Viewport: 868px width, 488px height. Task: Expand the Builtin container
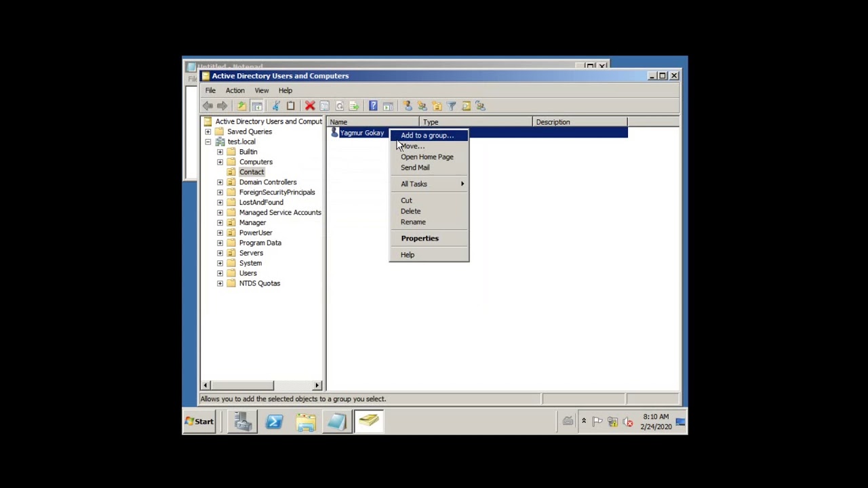click(x=220, y=152)
